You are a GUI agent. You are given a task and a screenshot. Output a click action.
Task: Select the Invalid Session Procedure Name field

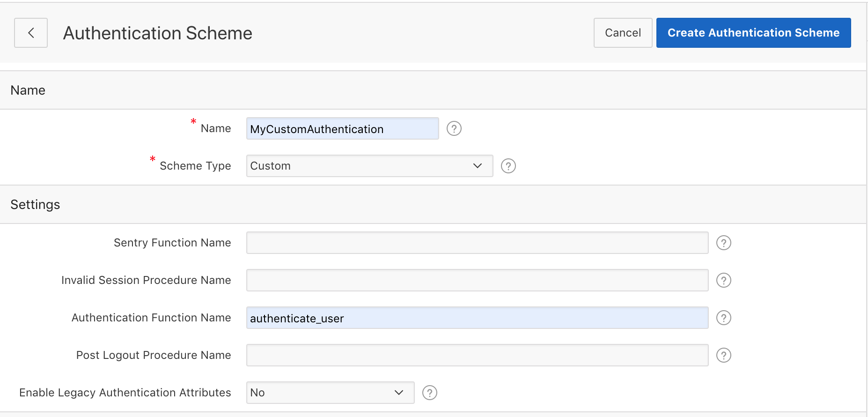(477, 280)
